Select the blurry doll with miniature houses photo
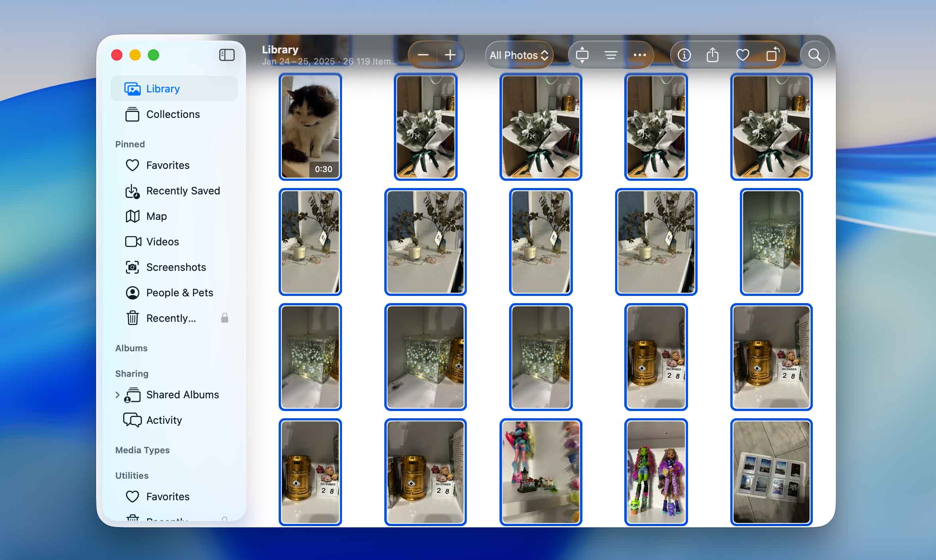Image resolution: width=936 pixels, height=560 pixels. pyautogui.click(x=541, y=472)
